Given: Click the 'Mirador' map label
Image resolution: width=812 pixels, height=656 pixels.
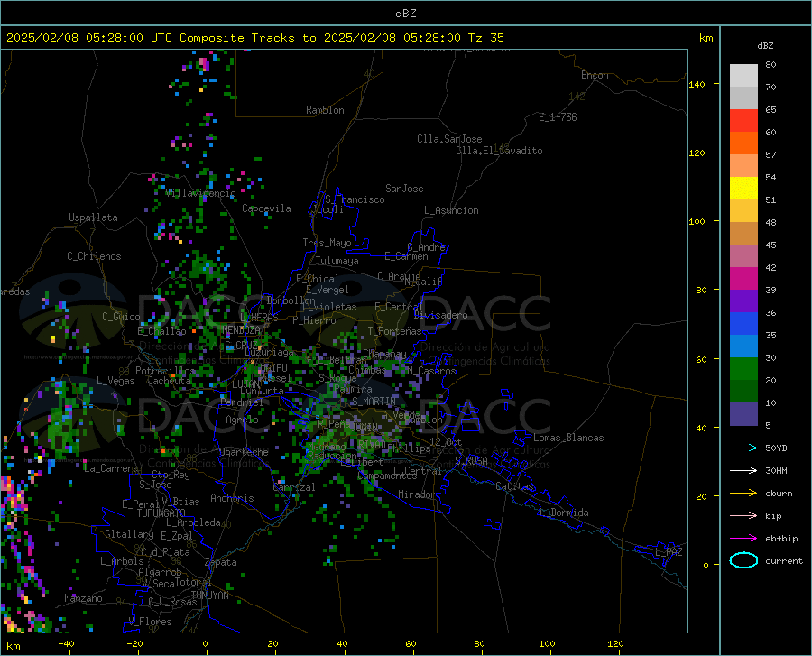Looking at the screenshot, I should point(417,494).
